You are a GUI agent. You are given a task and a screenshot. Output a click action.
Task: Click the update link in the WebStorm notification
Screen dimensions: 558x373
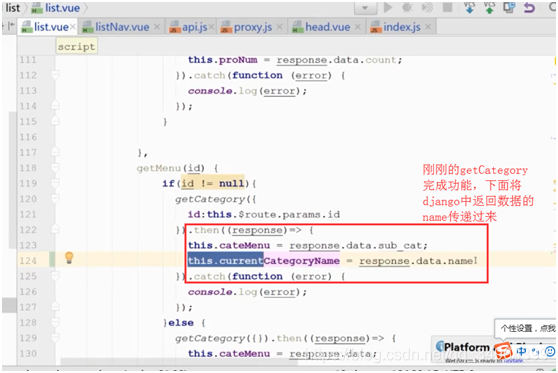(x=513, y=361)
